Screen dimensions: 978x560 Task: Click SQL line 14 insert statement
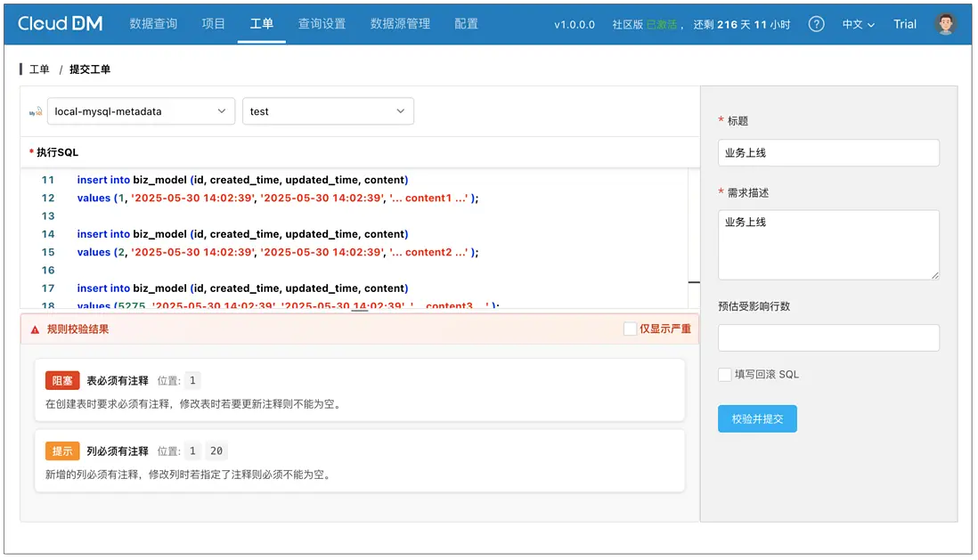[x=242, y=234]
